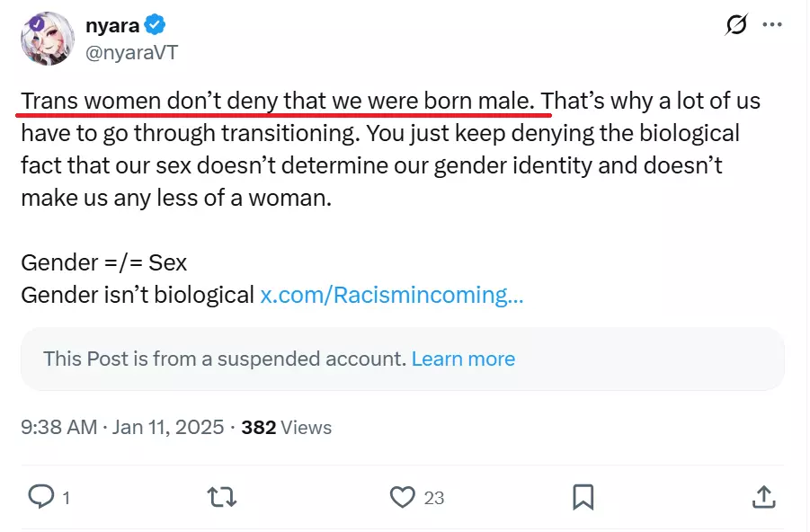Open the Grok slashed-circle icon
The width and height of the screenshot is (810, 532).
(736, 25)
